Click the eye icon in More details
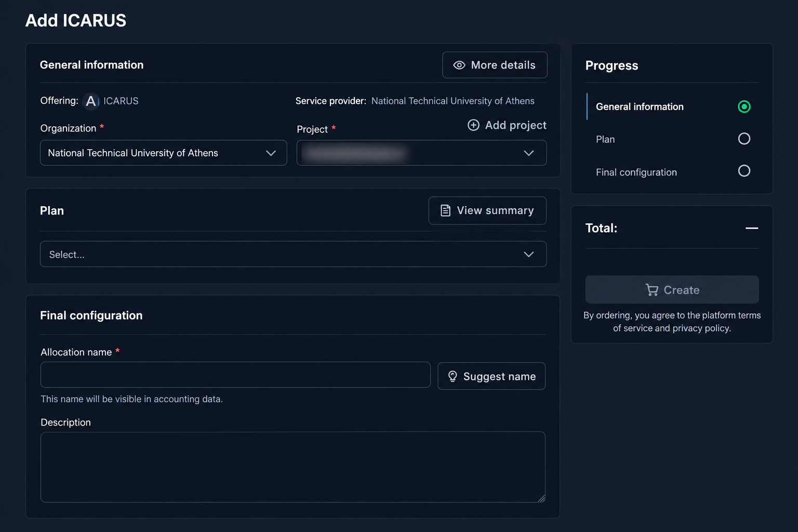Screen dimensions: 798x532 click(459, 65)
